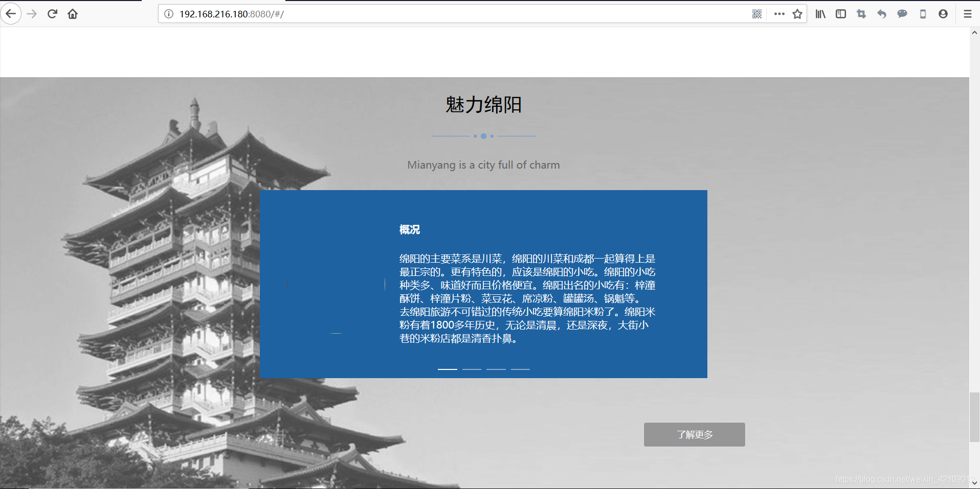
Task: Switch to the third carousel slide indicator
Action: 496,369
